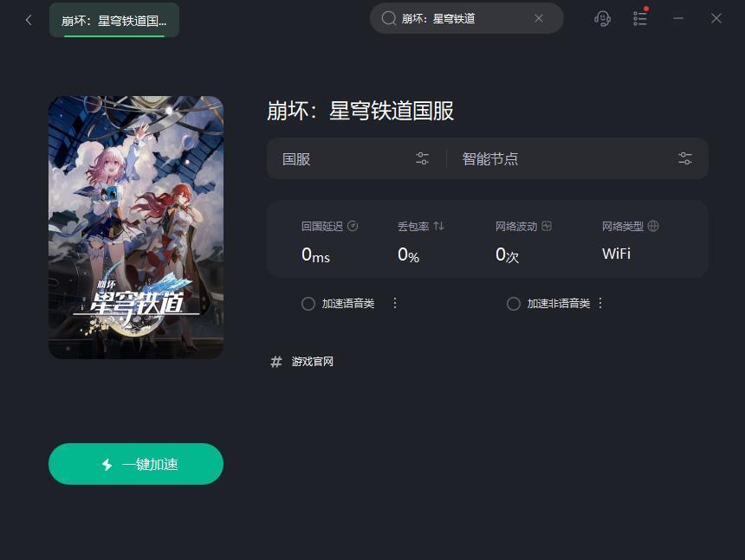Click the 丢包率 up-down arrows icon
745x560 pixels.
point(439,226)
